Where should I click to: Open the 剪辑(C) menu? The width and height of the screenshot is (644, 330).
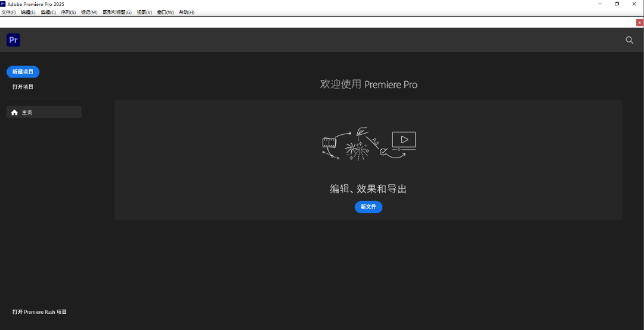point(48,13)
